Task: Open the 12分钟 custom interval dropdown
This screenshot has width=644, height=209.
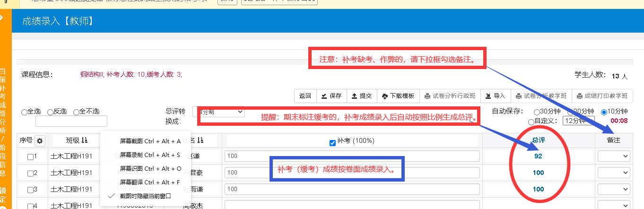Action: click(579, 121)
